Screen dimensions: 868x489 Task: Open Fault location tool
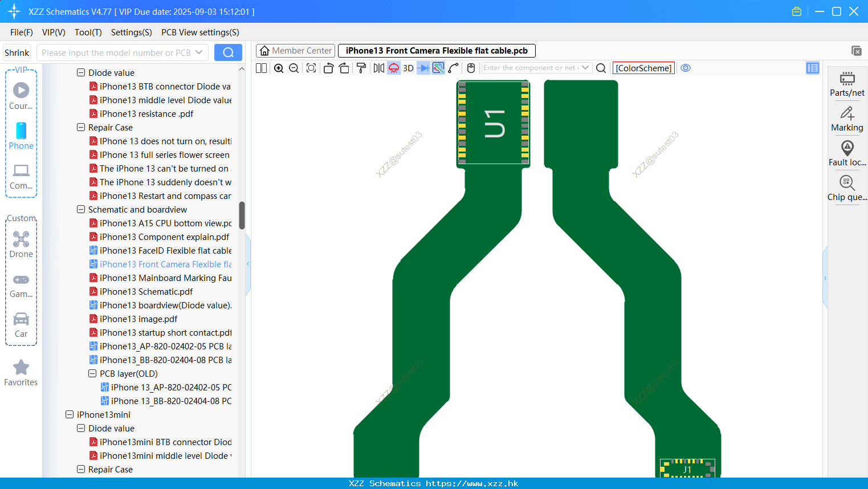pyautogui.click(x=847, y=154)
